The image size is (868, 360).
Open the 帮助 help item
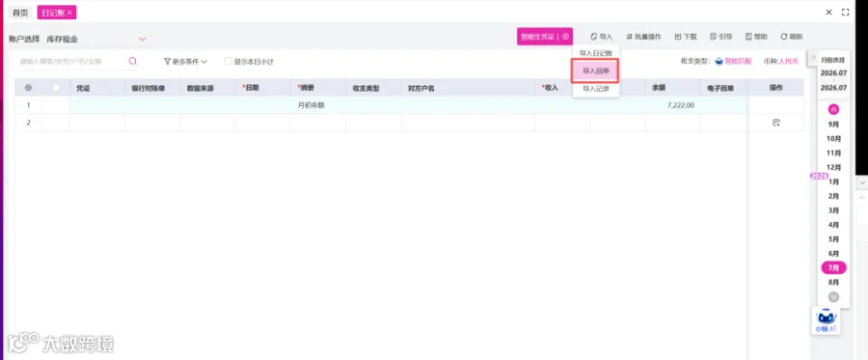(756, 37)
